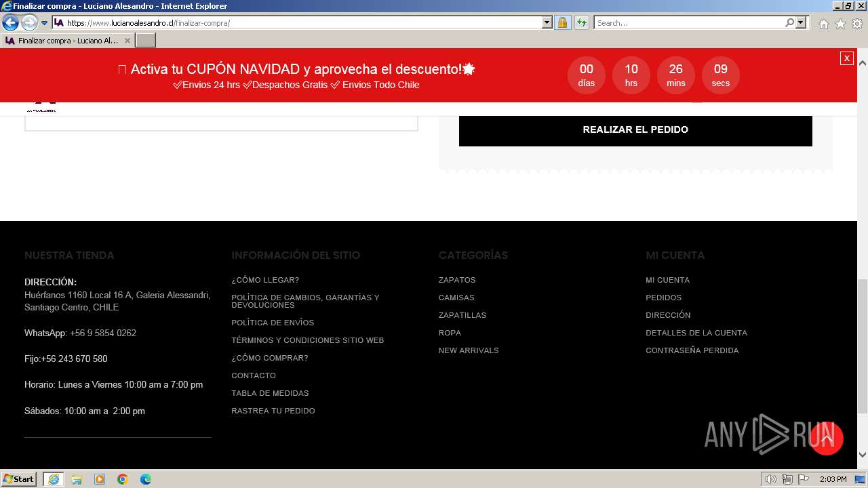The width and height of the screenshot is (868, 488).
Task: Click the Fijo phone +56 243 670 580
Action: (74, 359)
